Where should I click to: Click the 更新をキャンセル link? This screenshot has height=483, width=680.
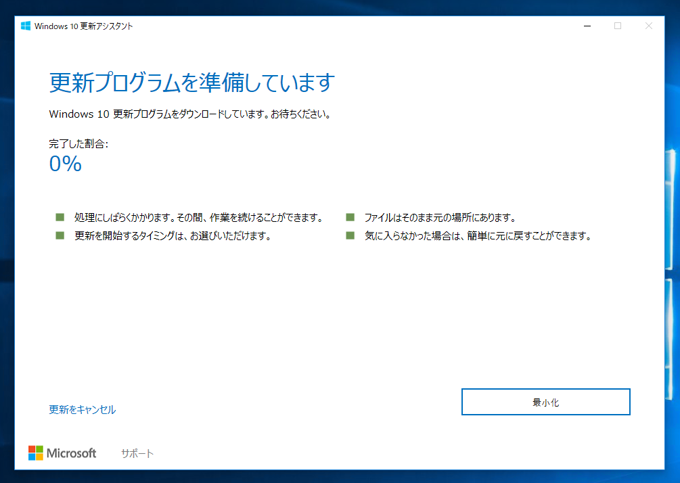tap(82, 410)
